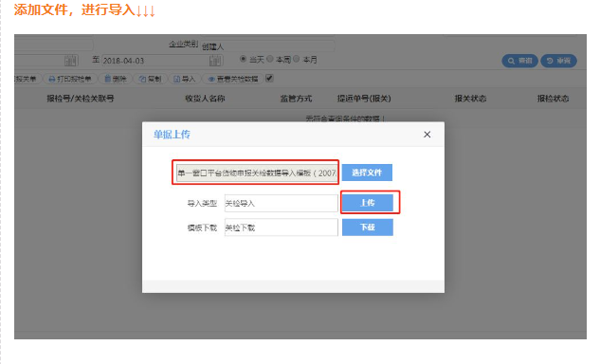
Task: Select the 当天 radio button
Action: [x=243, y=59]
